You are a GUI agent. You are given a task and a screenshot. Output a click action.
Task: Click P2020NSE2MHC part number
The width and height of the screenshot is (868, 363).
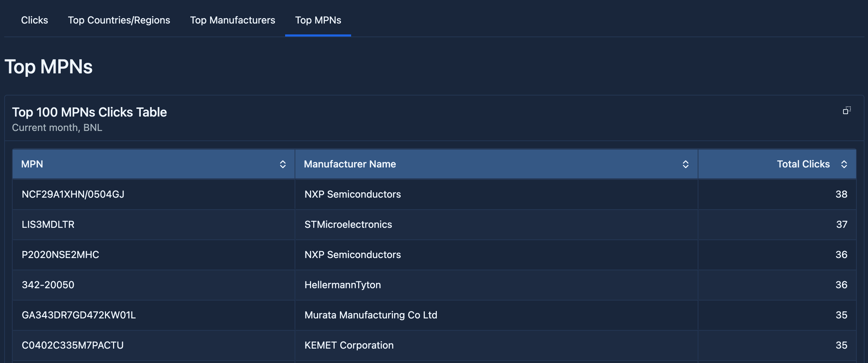point(60,255)
